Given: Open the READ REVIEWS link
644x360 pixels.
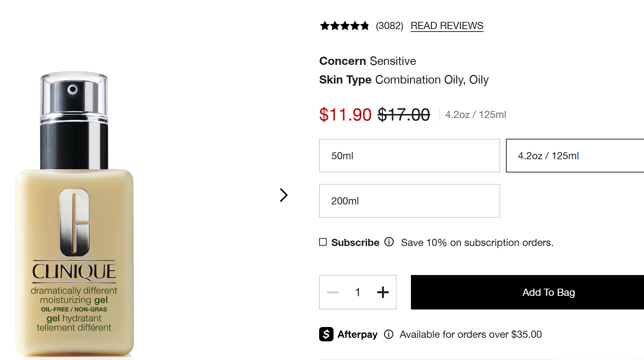Looking at the screenshot, I should click(447, 26).
